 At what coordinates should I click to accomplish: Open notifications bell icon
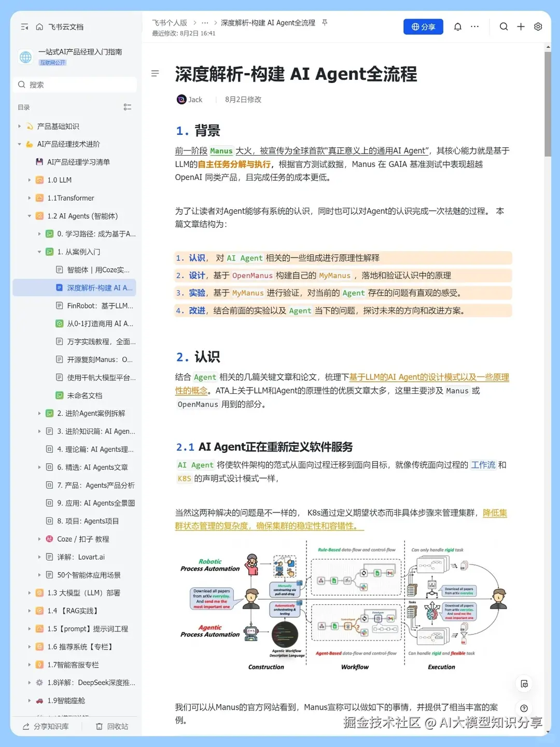[x=458, y=27]
